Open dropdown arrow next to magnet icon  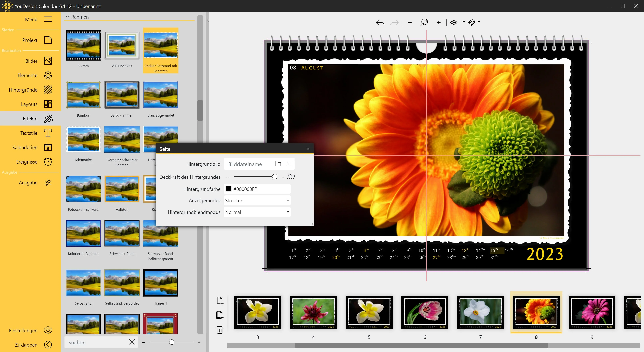(x=479, y=22)
